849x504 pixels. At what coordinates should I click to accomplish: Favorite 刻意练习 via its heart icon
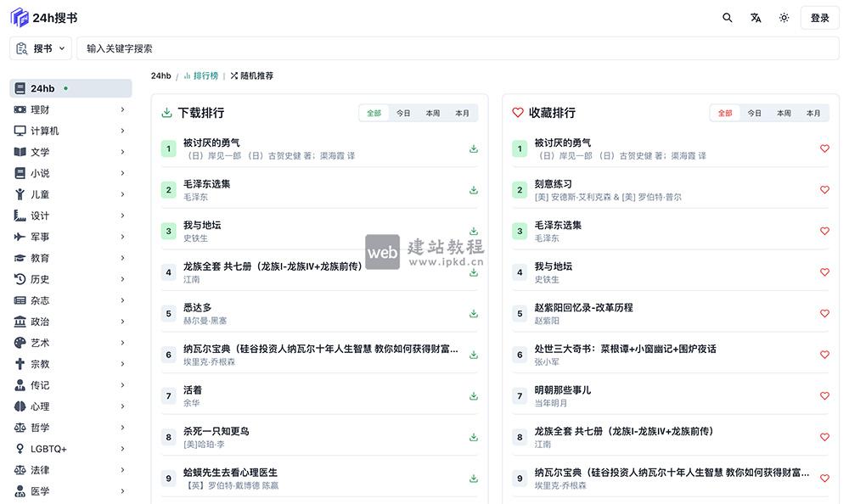click(824, 190)
